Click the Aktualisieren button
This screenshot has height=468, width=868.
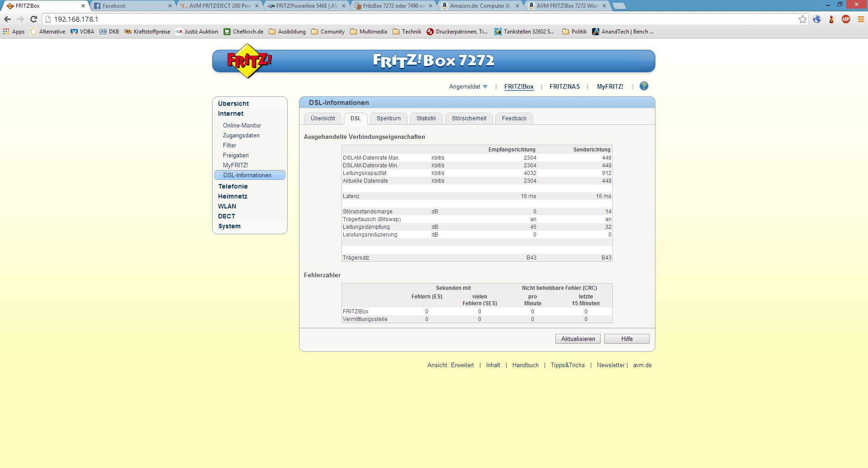tap(578, 339)
